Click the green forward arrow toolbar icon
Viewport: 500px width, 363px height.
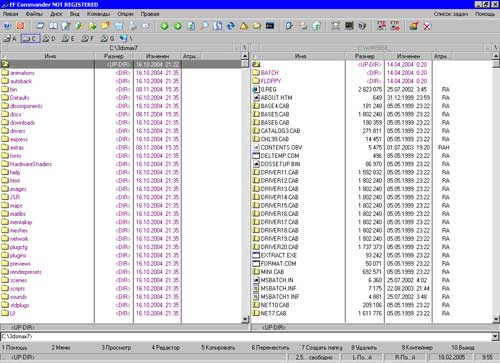coord(178,26)
